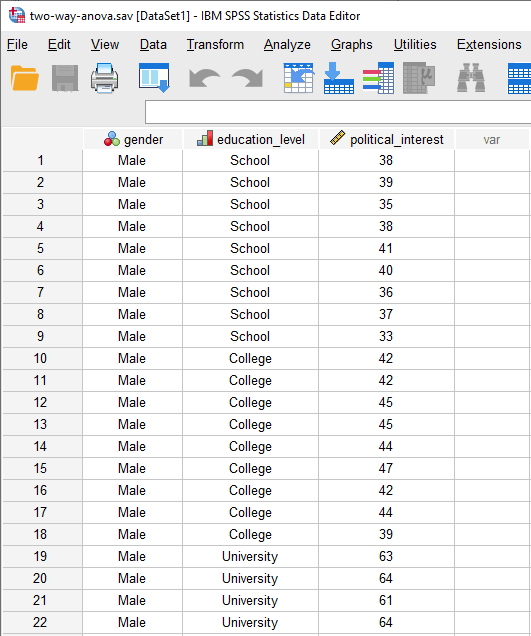Viewport: 531px width, 636px height.
Task: Open the Data menu
Action: point(153,44)
